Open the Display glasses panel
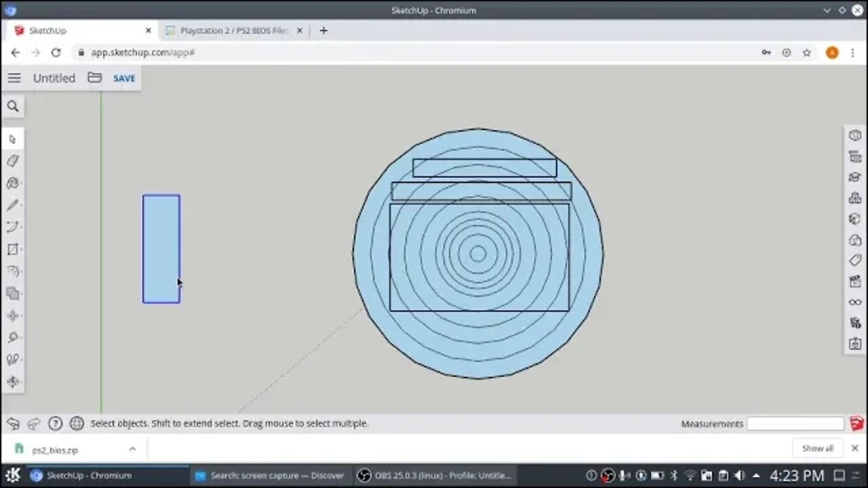The width and height of the screenshot is (868, 488). coord(855,302)
